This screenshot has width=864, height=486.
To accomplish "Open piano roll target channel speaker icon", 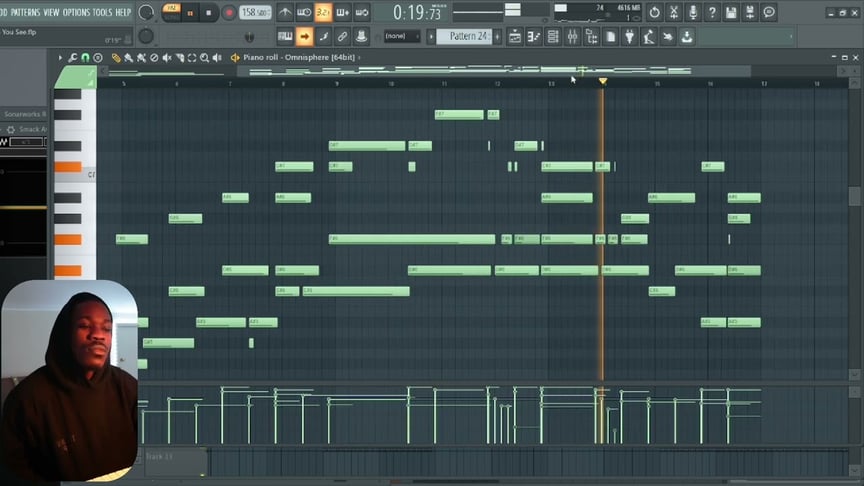I will point(235,57).
